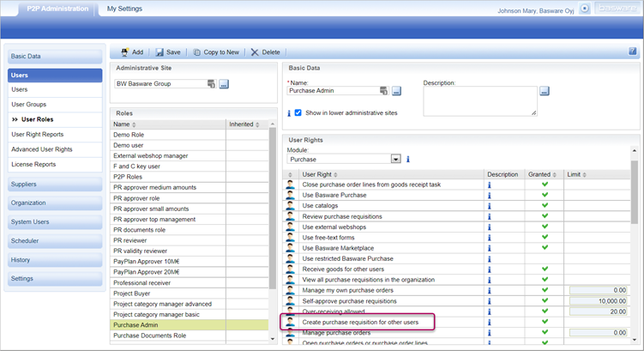Open the Module dropdown showing Purchase

coord(344,159)
